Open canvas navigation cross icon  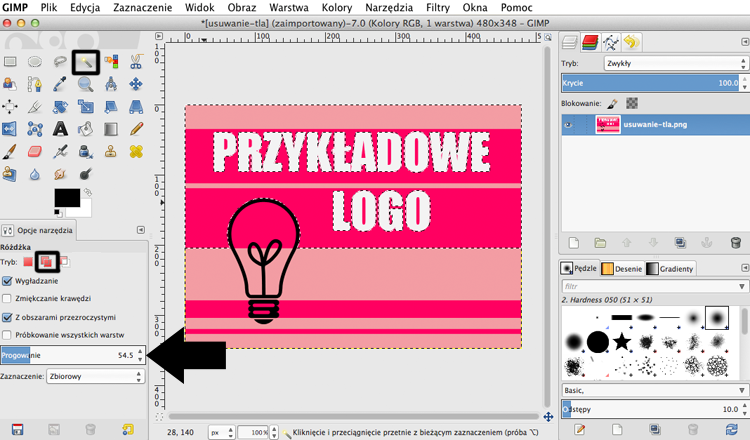548,417
